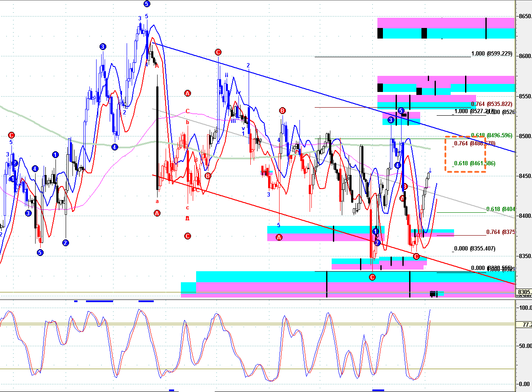532x392 pixels.
Task: Select the blue circled 3 near 8600
Action: tap(103, 47)
